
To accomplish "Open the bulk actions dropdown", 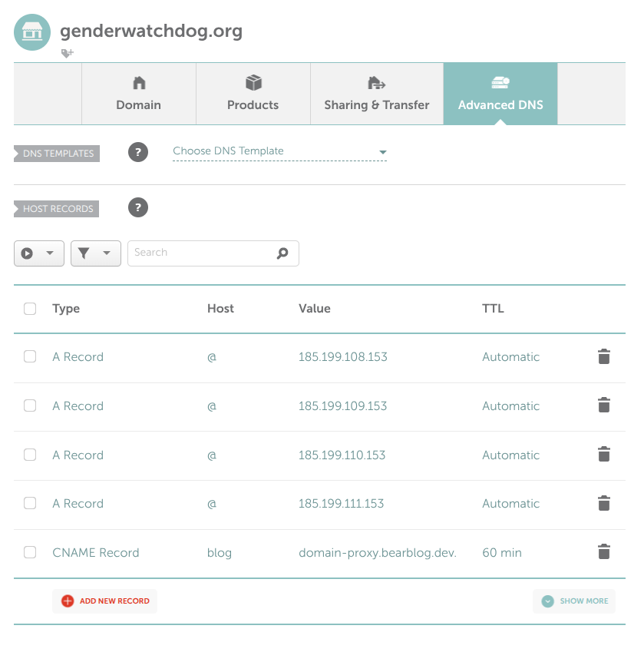I will [x=38, y=253].
